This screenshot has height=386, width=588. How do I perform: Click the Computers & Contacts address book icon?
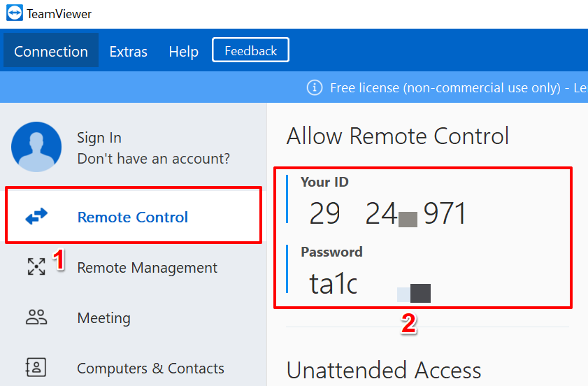[36, 367]
